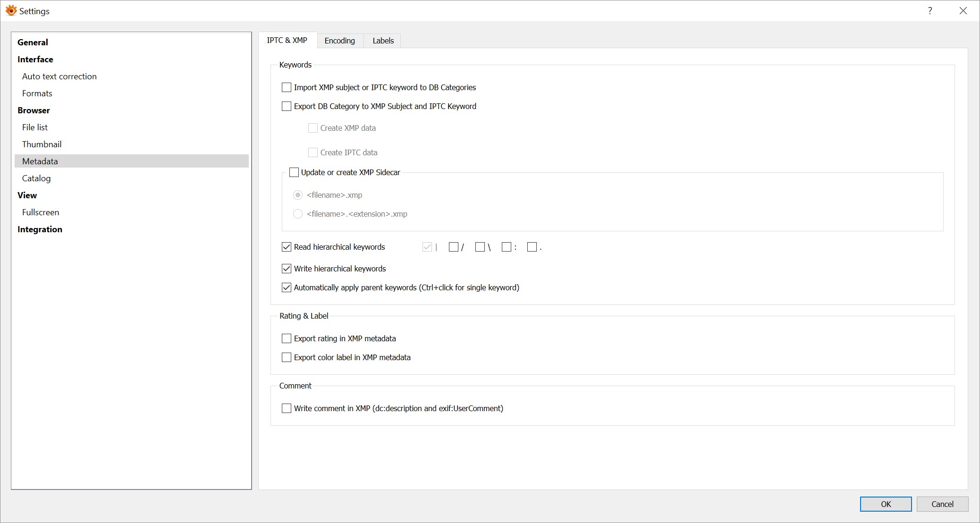Switch to the Encoding tab
Screen dimensions: 980x523
point(339,41)
